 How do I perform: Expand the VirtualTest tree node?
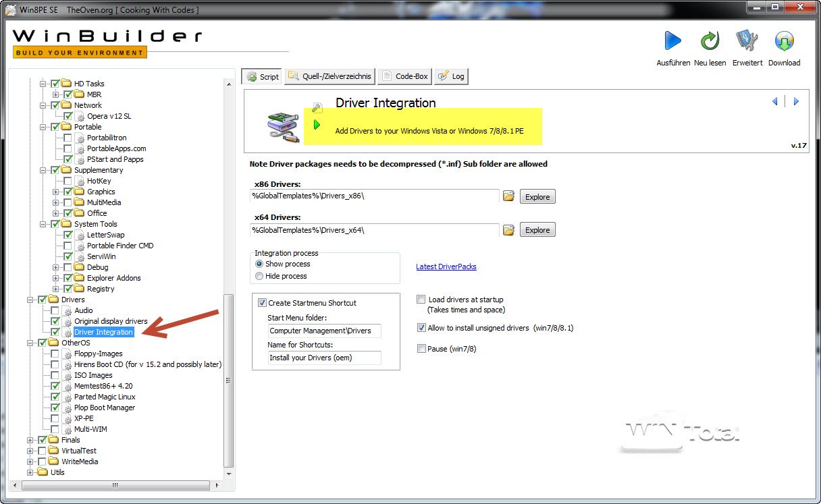(30, 451)
